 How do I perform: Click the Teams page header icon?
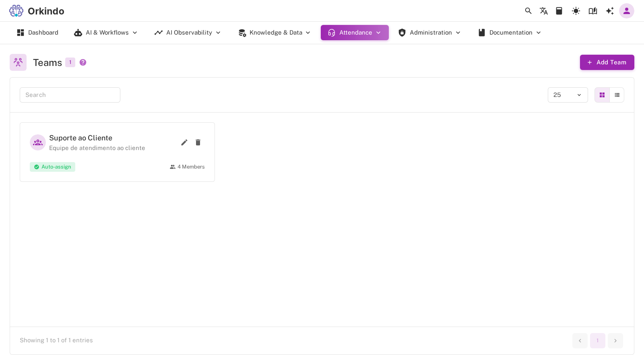tap(18, 62)
